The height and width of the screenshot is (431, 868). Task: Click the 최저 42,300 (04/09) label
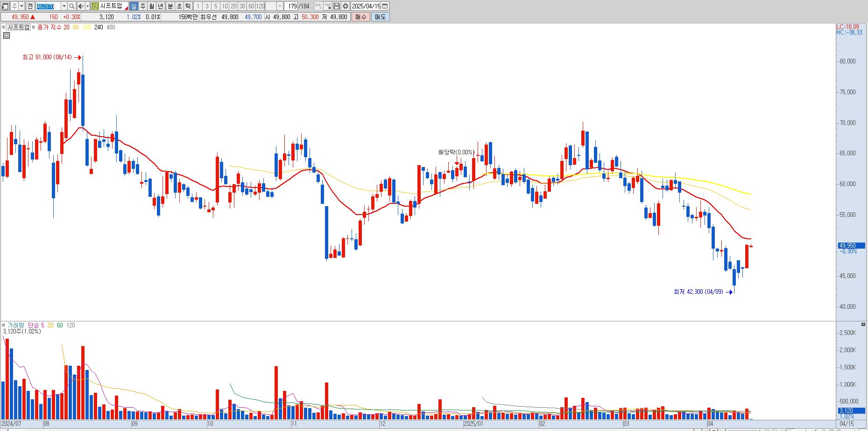[x=698, y=292]
